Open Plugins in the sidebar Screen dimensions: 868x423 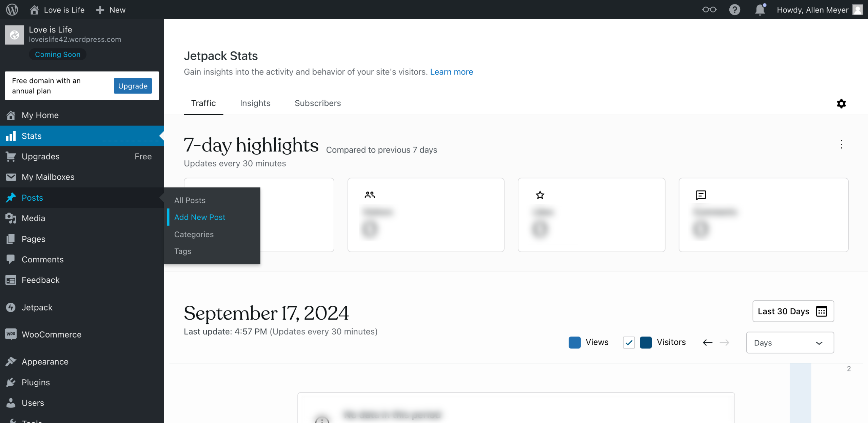pyautogui.click(x=82, y=382)
